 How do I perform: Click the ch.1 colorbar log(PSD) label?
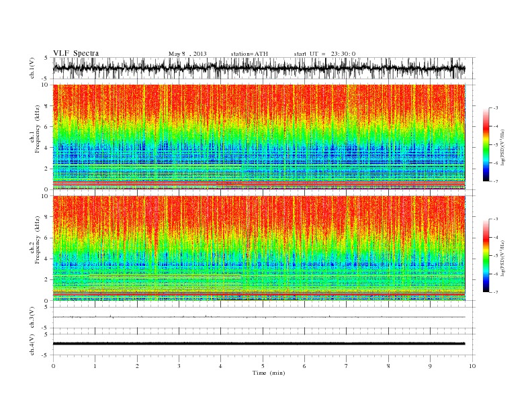coord(502,147)
